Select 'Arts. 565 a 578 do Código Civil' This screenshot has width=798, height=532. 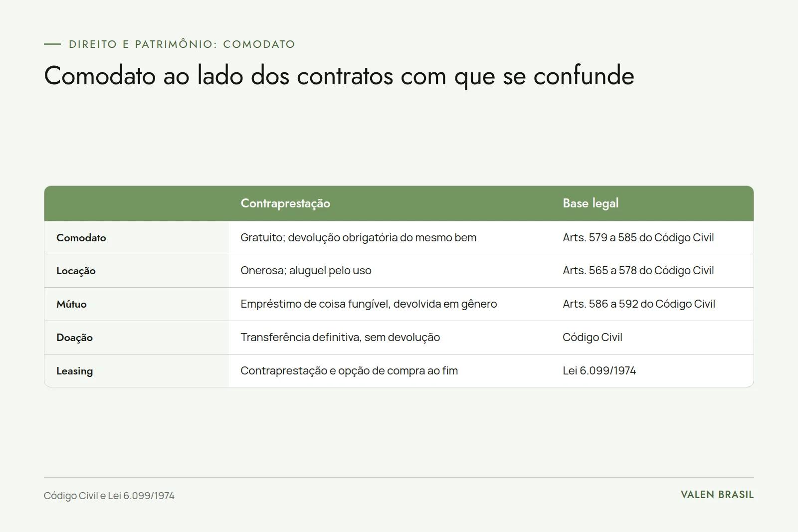(x=638, y=270)
